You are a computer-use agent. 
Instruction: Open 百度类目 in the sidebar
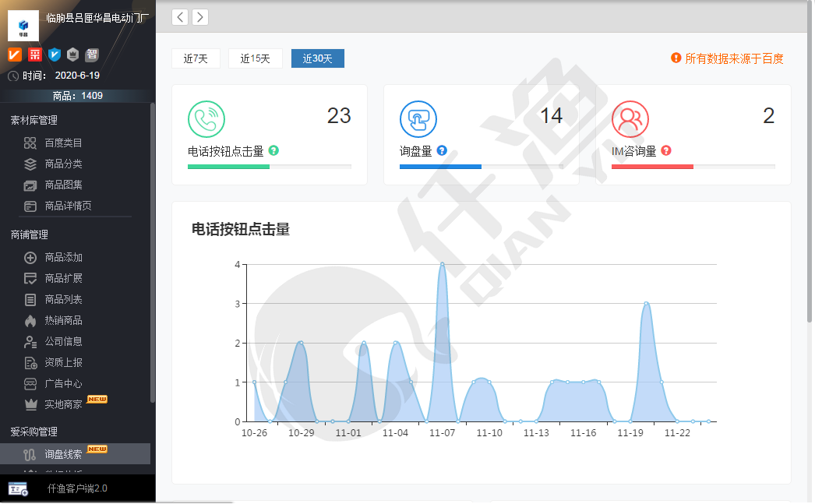62,143
